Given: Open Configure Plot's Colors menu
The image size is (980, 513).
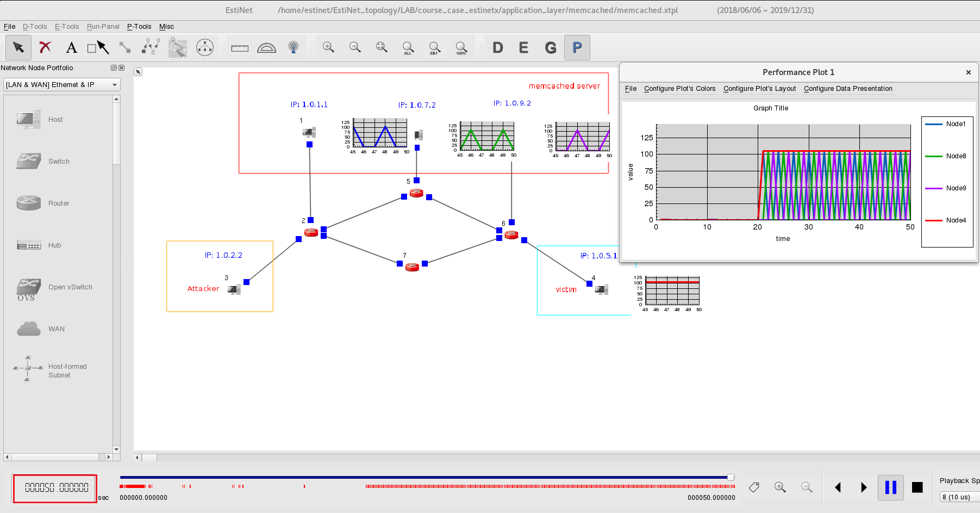Looking at the screenshot, I should [x=679, y=89].
